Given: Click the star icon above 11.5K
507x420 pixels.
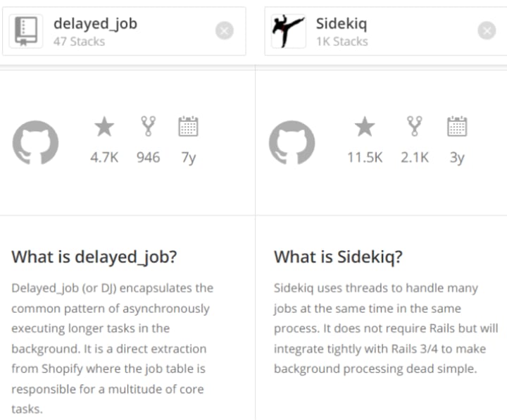Looking at the screenshot, I should pos(365,127).
